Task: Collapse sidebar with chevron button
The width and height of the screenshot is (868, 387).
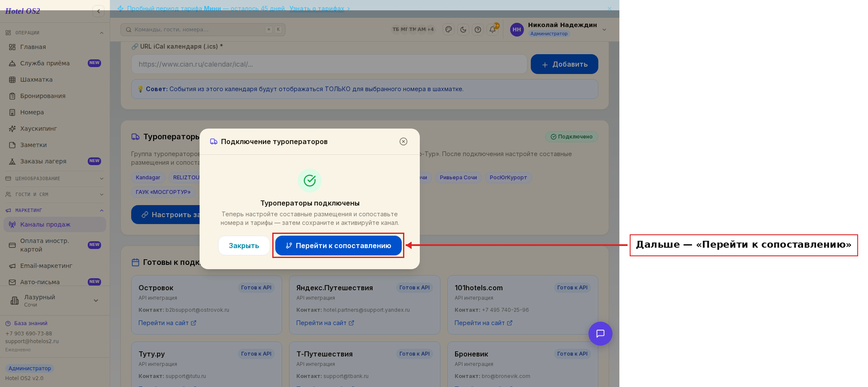Action: 98,11
